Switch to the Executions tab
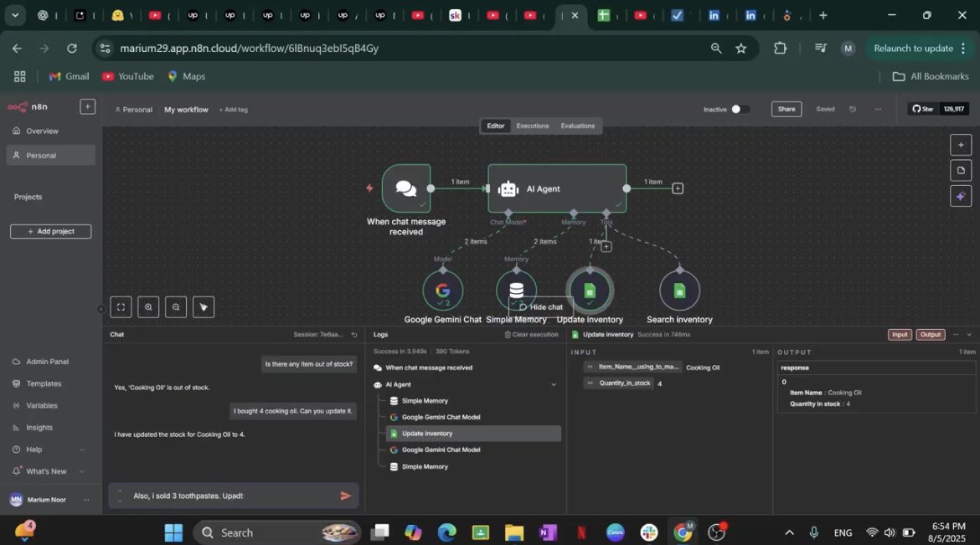Screen dimensions: 980x545 [532, 126]
